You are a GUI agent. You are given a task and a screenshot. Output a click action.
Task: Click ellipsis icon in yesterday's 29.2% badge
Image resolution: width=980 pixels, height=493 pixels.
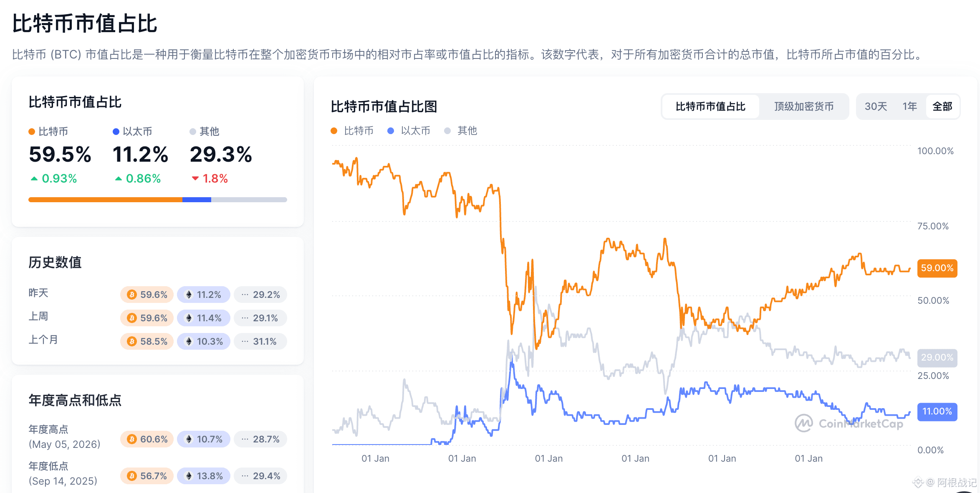245,295
